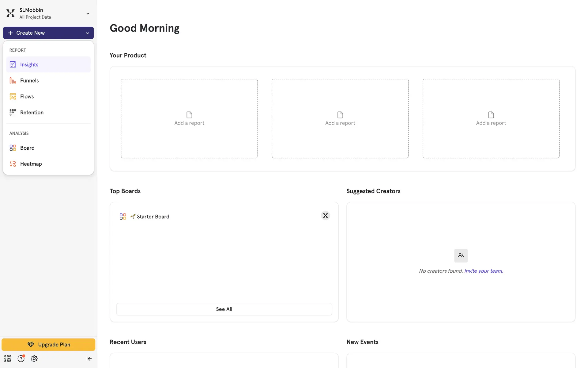Choose Funnels report option
The image size is (588, 368).
click(x=29, y=80)
